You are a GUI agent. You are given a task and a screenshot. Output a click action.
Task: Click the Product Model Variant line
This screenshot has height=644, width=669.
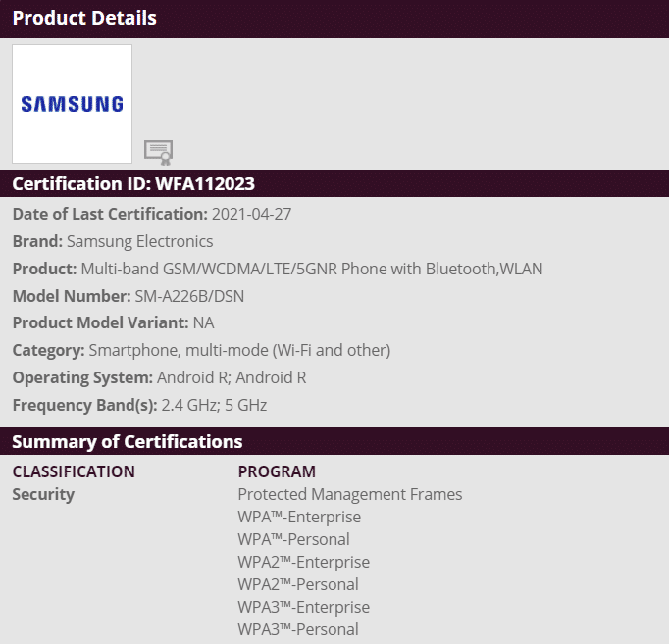[x=113, y=322]
